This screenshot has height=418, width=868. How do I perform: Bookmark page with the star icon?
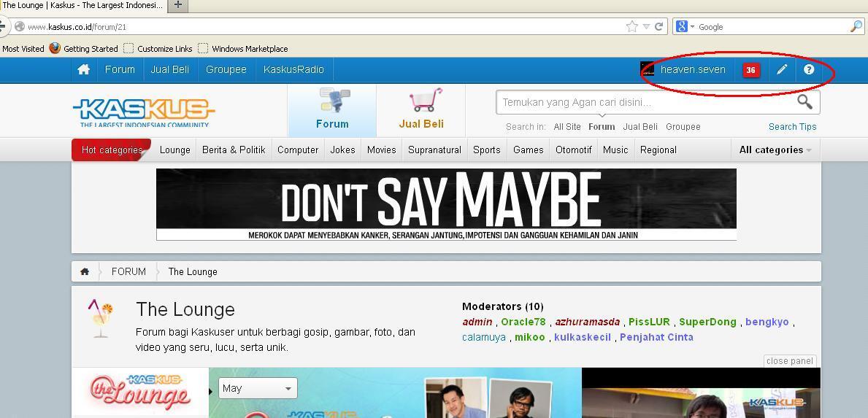[x=631, y=26]
